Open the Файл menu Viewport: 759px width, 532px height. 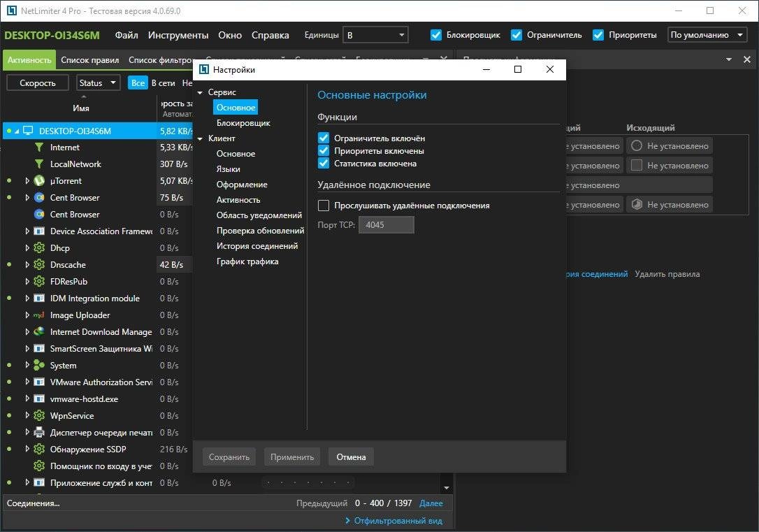[x=127, y=35]
